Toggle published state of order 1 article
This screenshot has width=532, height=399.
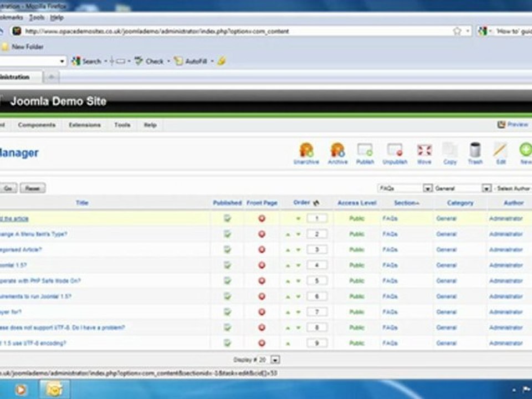[227, 218]
